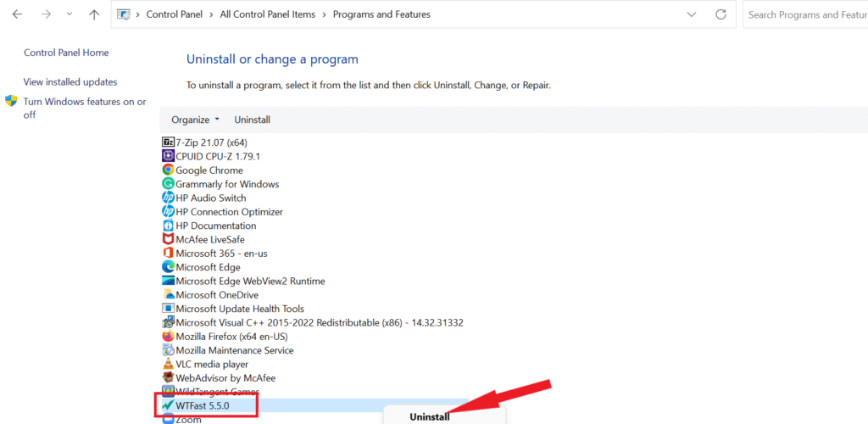
Task: Open Control Panel Home link
Action: 66,53
